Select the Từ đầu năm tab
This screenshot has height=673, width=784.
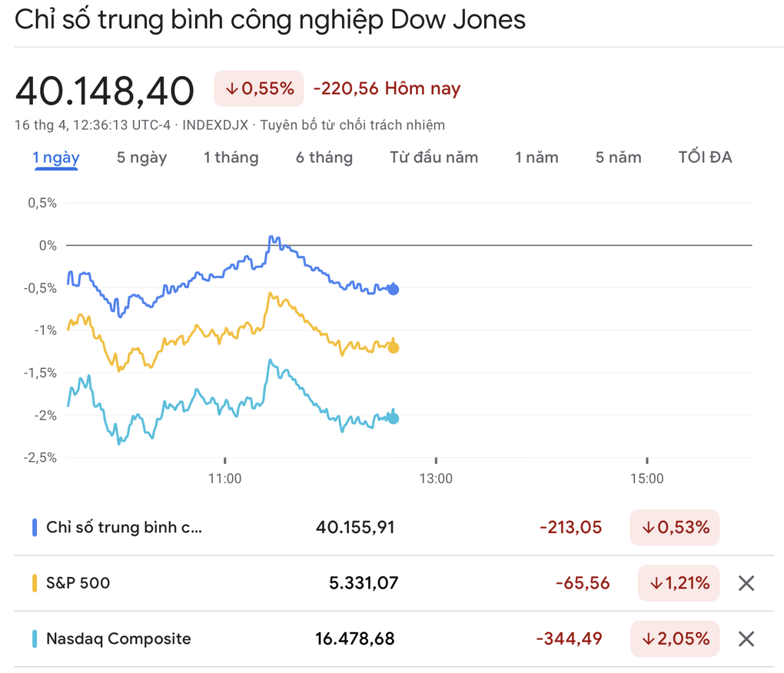(x=434, y=157)
